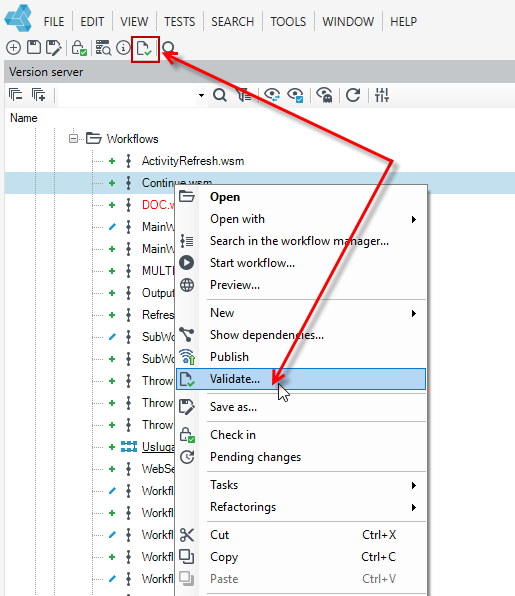Screen dimensions: 515x596
Task: Choose Check in from context menu
Action: pos(301,435)
